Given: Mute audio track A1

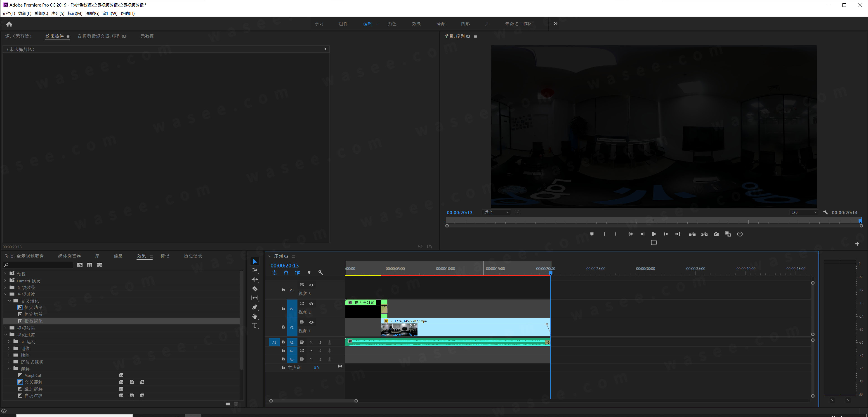Looking at the screenshot, I should point(311,342).
